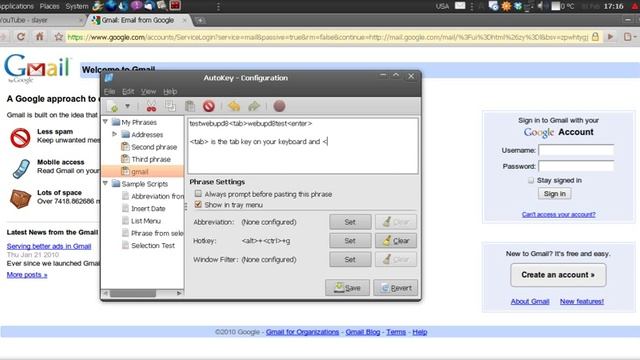This screenshot has width=640, height=360.
Task: Switch to the YouTube browser tab
Action: [x=41, y=20]
